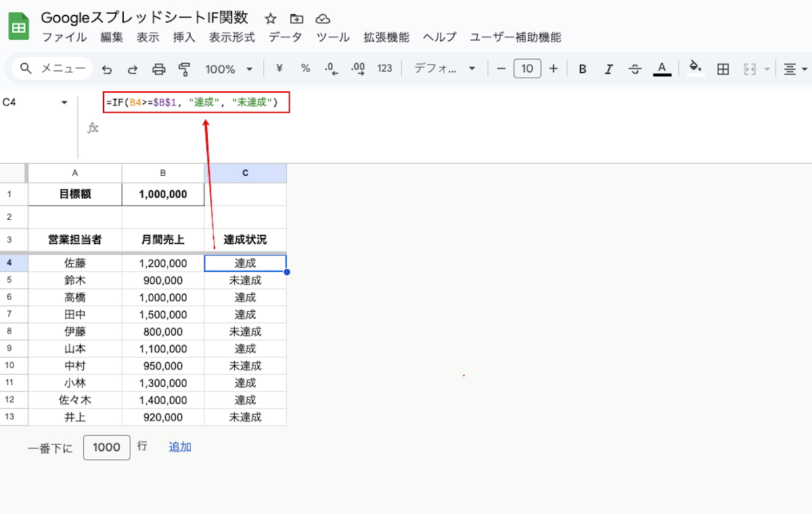Click the fill handle of C4
Viewport: 812px width, 514px height.
tap(287, 272)
